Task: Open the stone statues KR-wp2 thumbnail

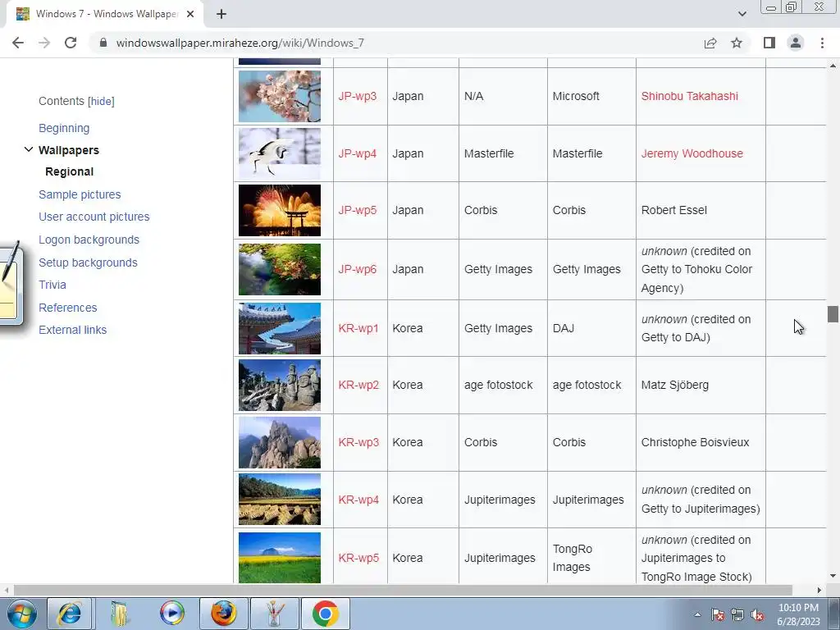Action: 280,386
